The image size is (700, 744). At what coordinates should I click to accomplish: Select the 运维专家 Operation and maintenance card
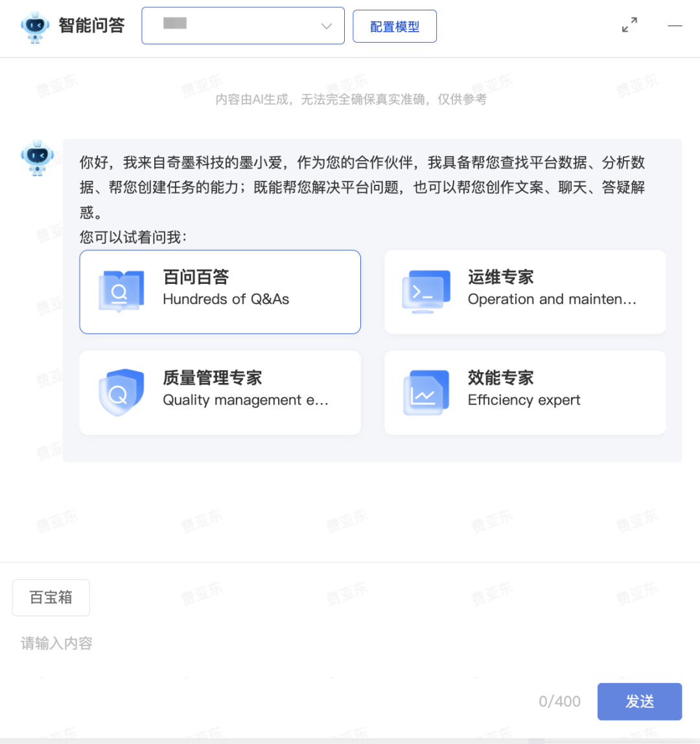[x=525, y=292]
